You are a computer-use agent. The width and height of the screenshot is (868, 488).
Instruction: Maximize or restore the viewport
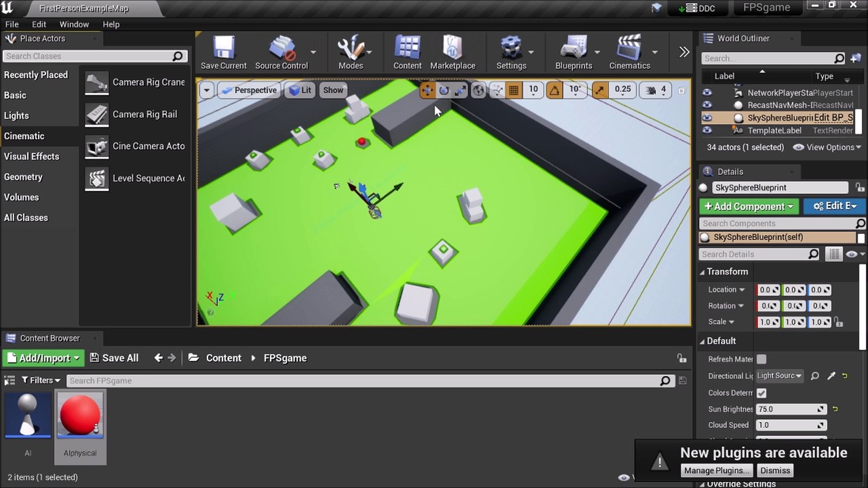(682, 90)
